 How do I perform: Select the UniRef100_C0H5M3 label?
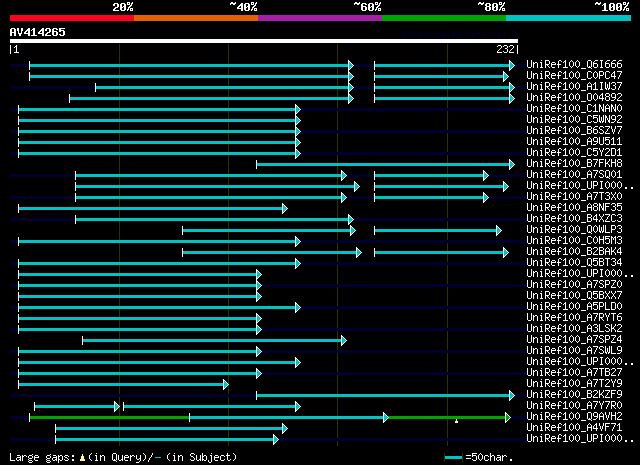coord(574,241)
